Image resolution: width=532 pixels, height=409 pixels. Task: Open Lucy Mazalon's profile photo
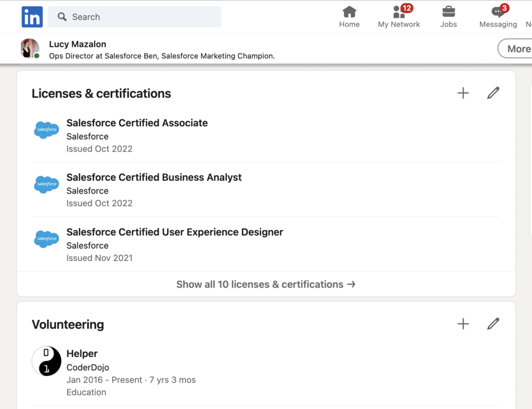(x=30, y=48)
